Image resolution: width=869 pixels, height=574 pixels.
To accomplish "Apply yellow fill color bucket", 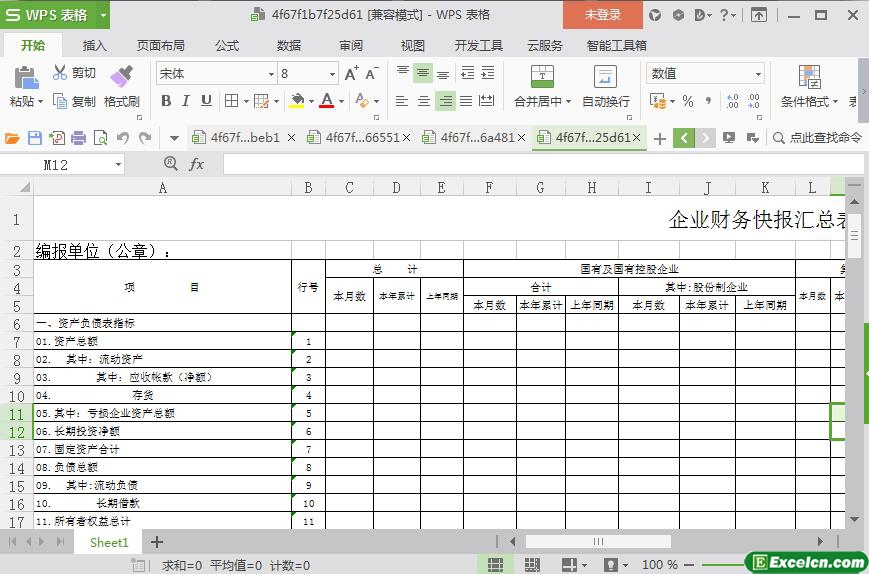I will (298, 101).
